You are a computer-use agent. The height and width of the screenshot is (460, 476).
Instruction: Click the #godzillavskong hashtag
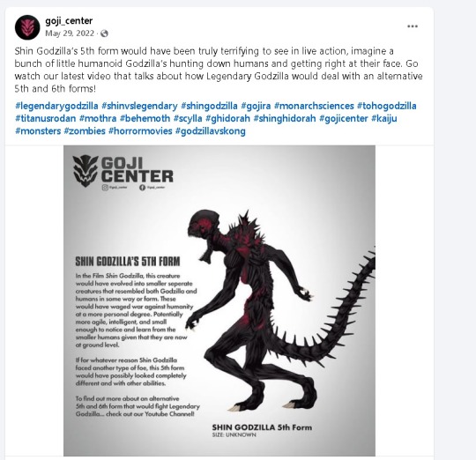tap(211, 131)
